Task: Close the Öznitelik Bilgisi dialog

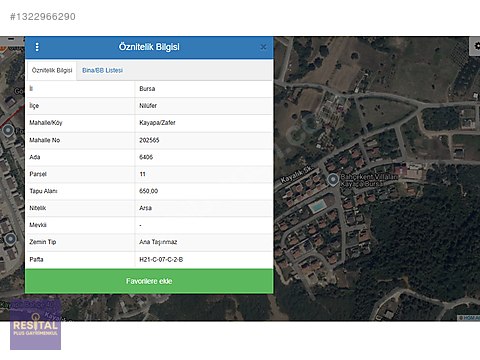Action: click(263, 47)
